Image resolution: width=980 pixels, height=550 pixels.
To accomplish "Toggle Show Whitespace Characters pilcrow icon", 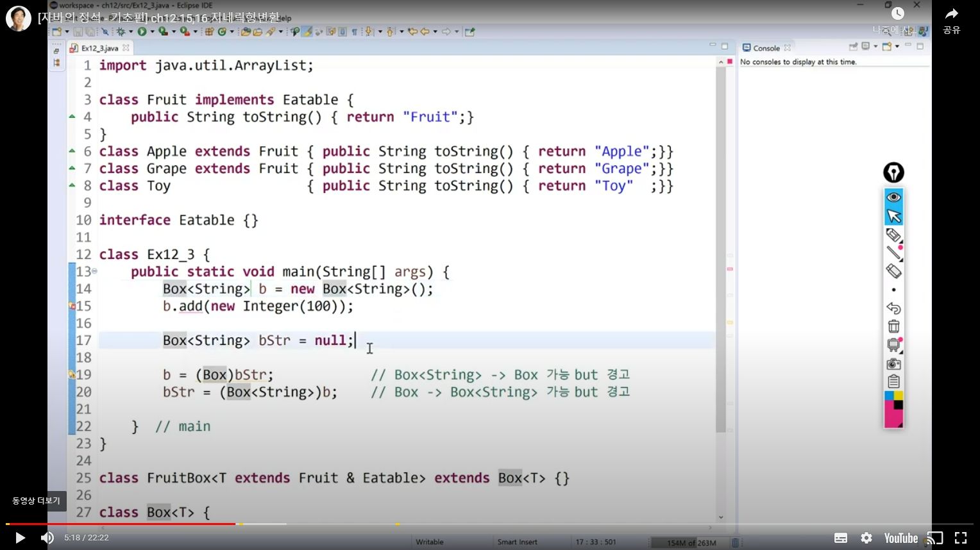I will pos(354,31).
